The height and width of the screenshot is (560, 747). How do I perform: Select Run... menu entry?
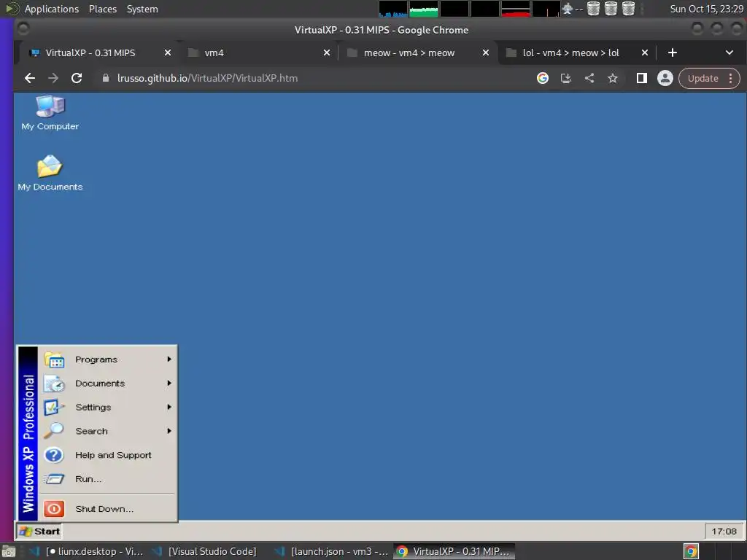108,479
